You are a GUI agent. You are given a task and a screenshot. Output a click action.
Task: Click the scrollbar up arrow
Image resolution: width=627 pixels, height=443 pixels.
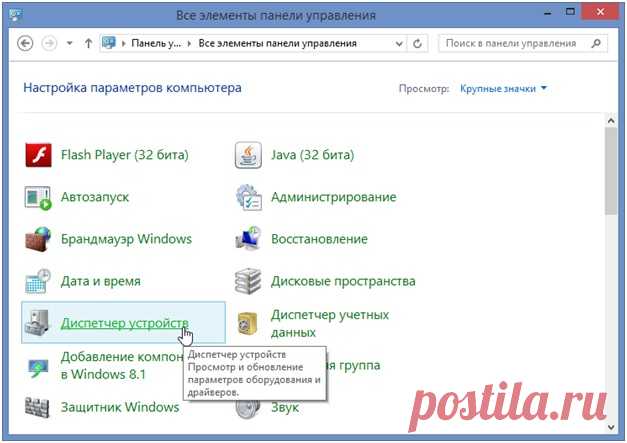coord(611,120)
